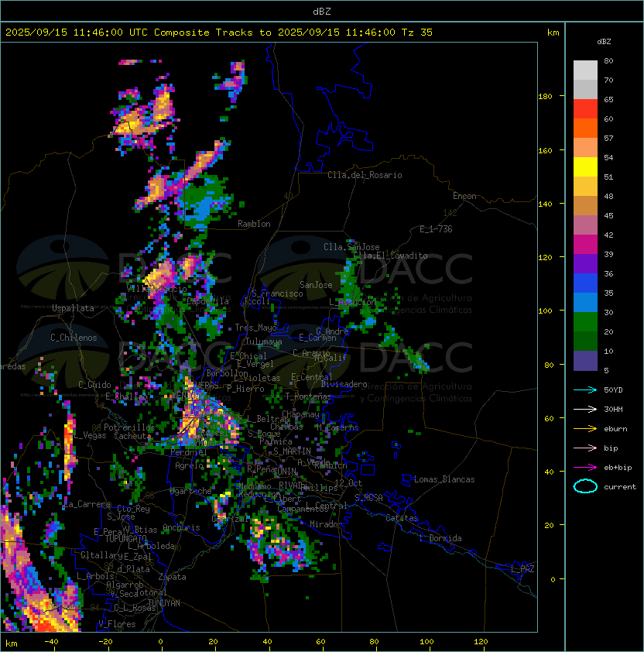Click the 'V_Flores' map label

coord(117,624)
